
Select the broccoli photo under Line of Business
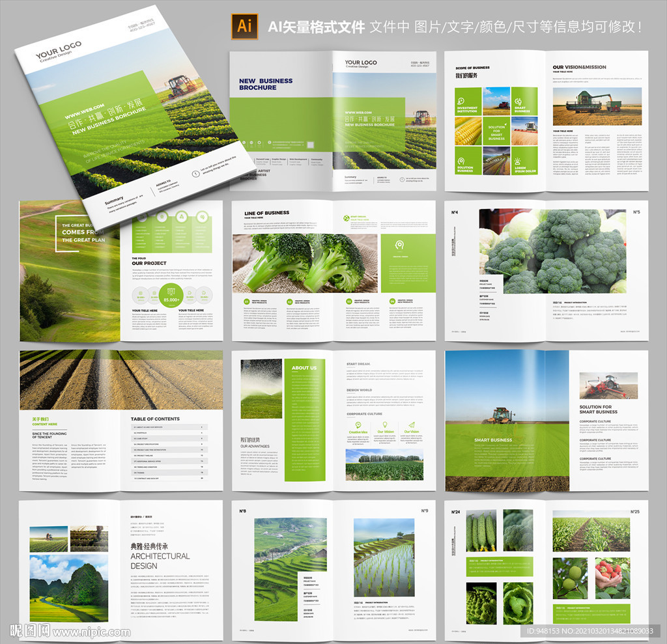click(x=305, y=263)
